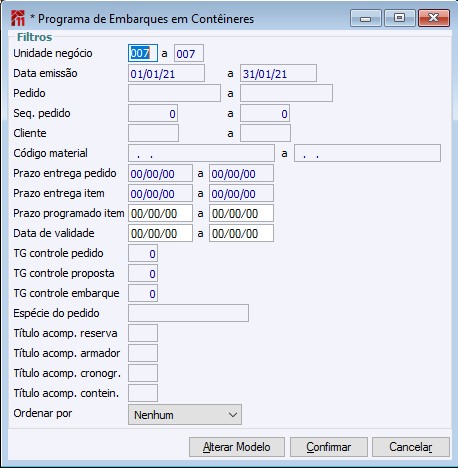458x468 pixels.
Task: Click the second Pedido field
Action: [x=286, y=93]
